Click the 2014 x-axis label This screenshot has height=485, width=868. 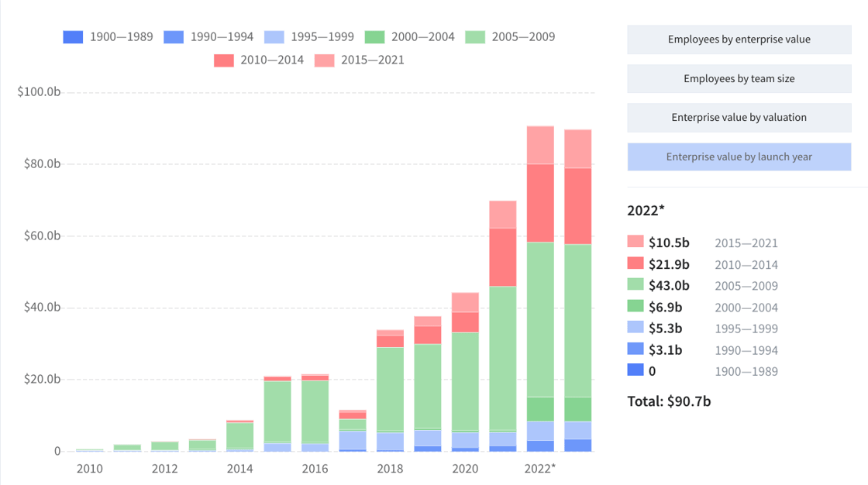[239, 469]
